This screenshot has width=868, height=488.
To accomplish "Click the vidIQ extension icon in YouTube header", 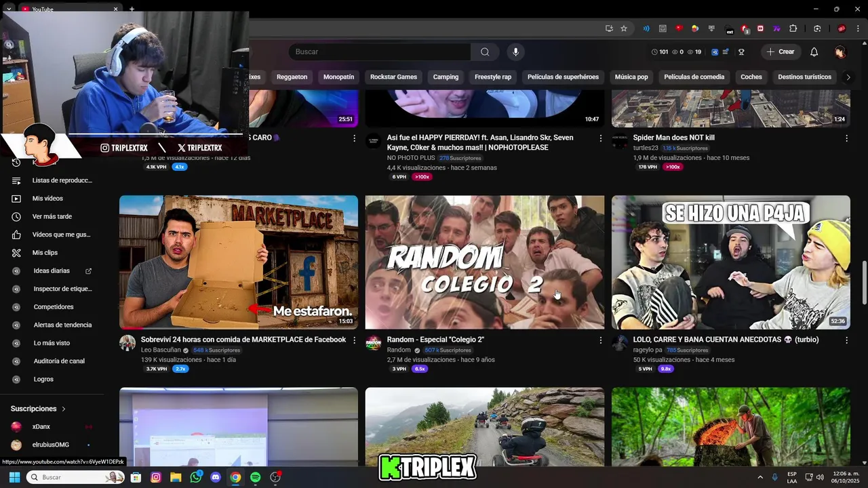I will (x=715, y=52).
